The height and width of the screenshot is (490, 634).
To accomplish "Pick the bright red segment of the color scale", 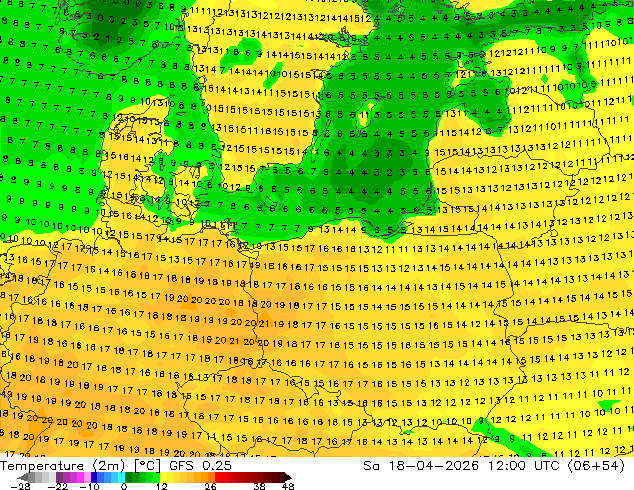I will pyautogui.click(x=218, y=477).
